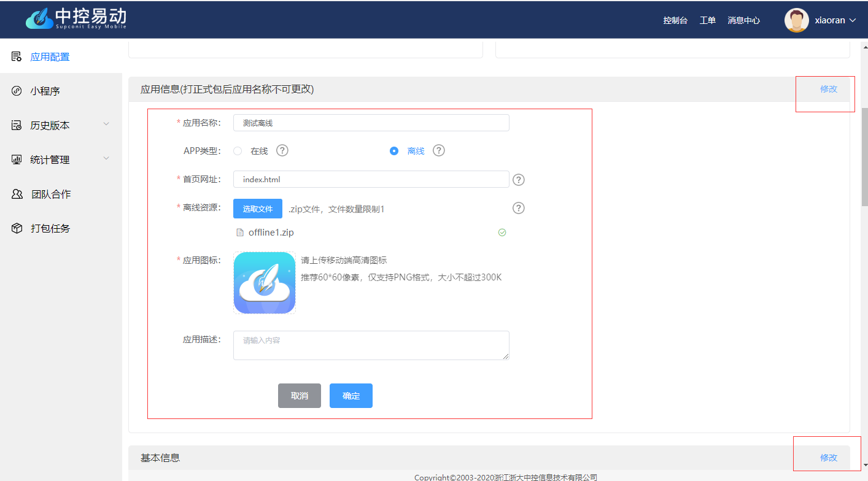Go to 小程序 menu item
The image size is (868, 481).
[x=61, y=91]
